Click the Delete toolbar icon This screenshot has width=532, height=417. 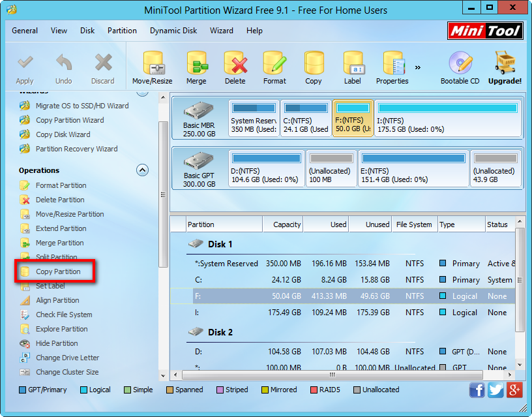235,68
